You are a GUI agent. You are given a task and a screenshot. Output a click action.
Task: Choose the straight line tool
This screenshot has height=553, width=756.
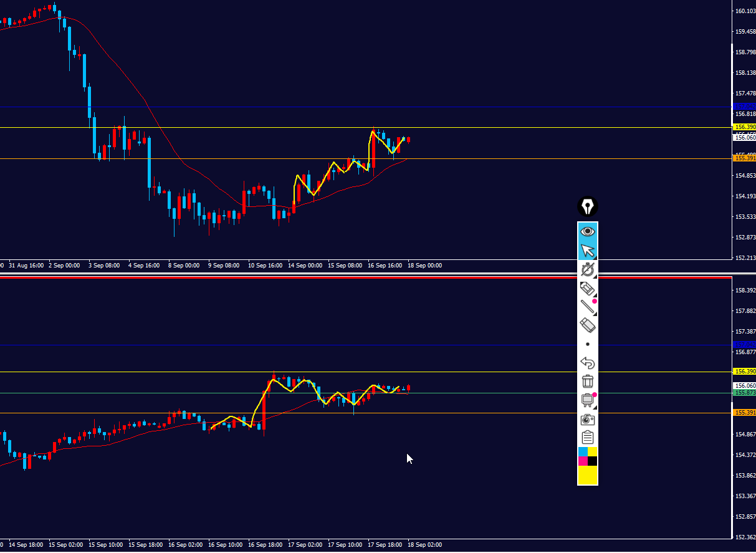pyautogui.click(x=588, y=306)
